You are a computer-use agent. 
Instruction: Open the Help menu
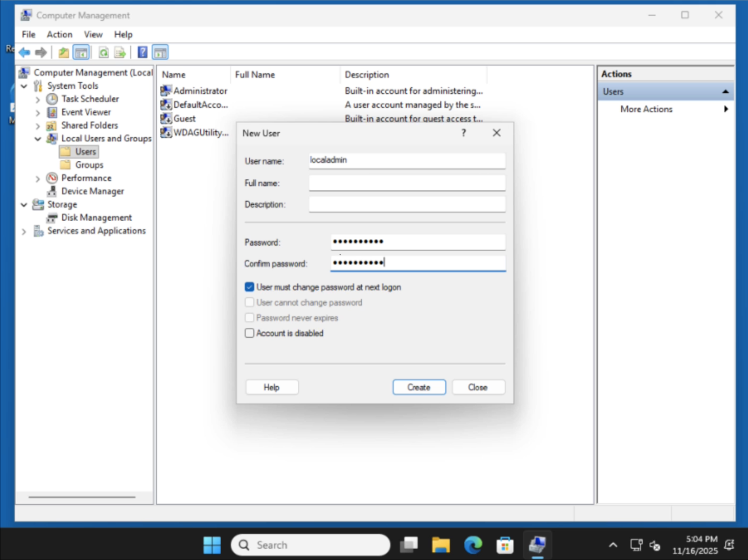tap(123, 35)
